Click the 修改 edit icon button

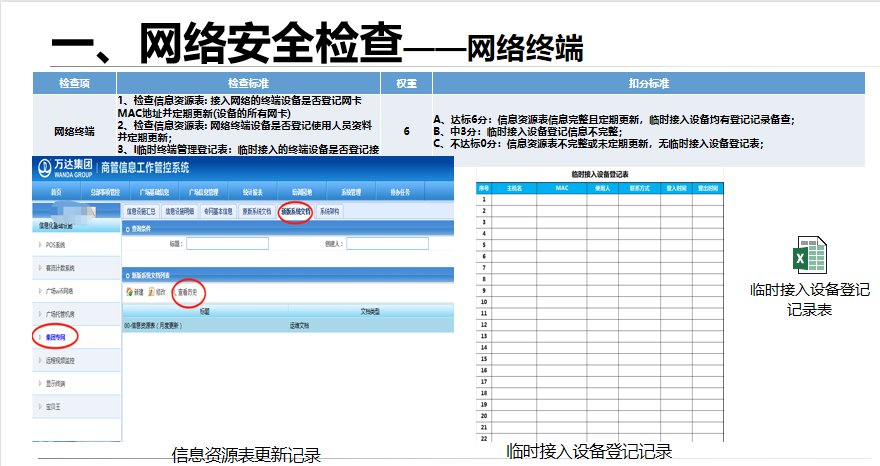point(157,292)
